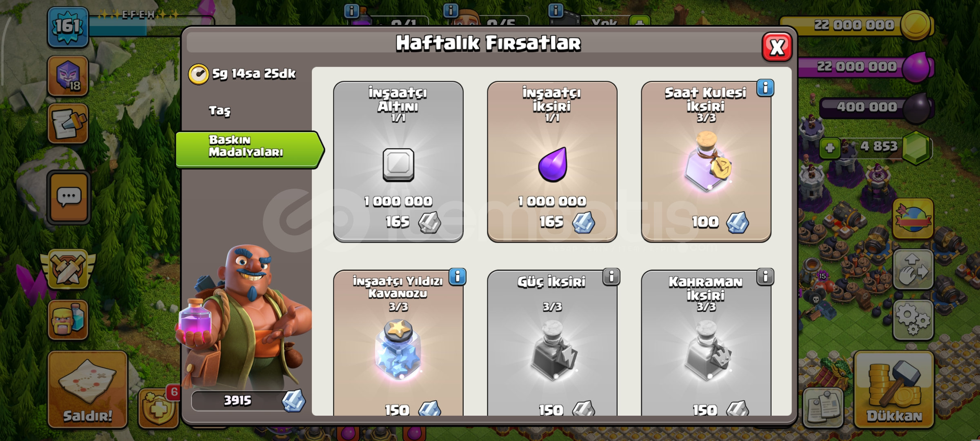The image size is (980, 441).
Task: Open the world map globe icon
Action: 913,219
